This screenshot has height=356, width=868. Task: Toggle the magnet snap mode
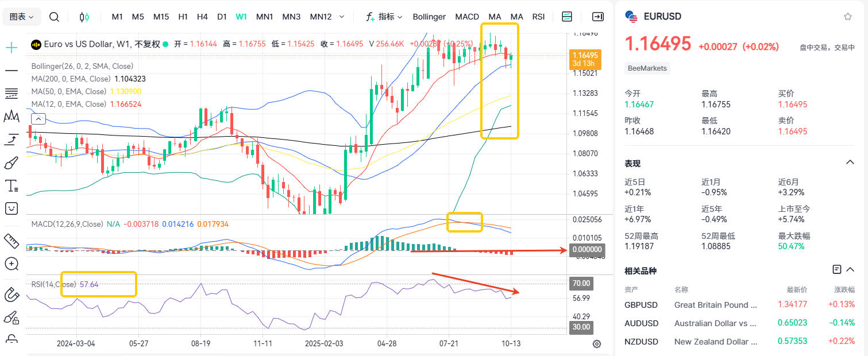[11, 295]
